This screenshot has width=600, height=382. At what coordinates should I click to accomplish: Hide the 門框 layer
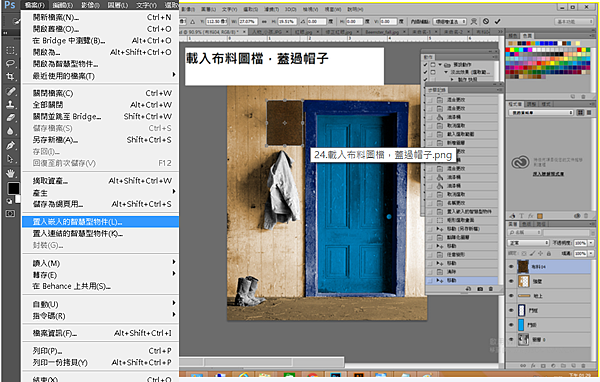point(511,310)
